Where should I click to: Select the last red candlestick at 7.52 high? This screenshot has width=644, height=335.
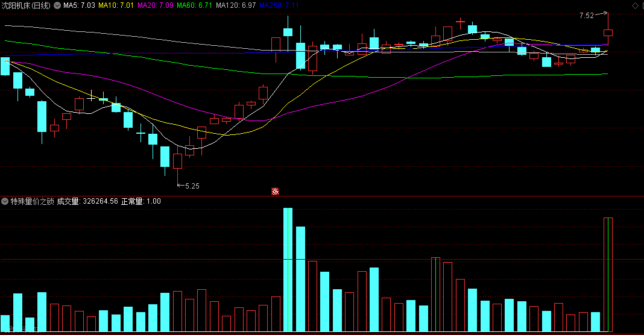click(x=608, y=33)
